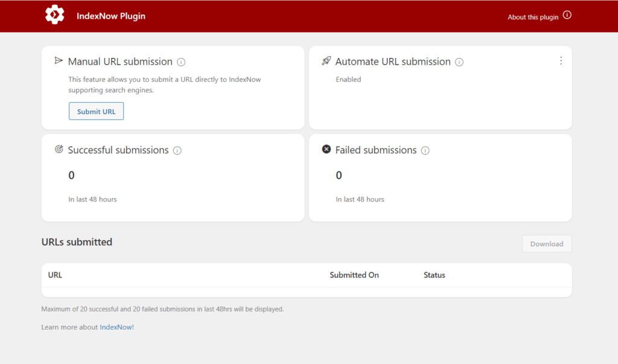Click the Submit URL button
The width and height of the screenshot is (618, 364).
tap(96, 111)
